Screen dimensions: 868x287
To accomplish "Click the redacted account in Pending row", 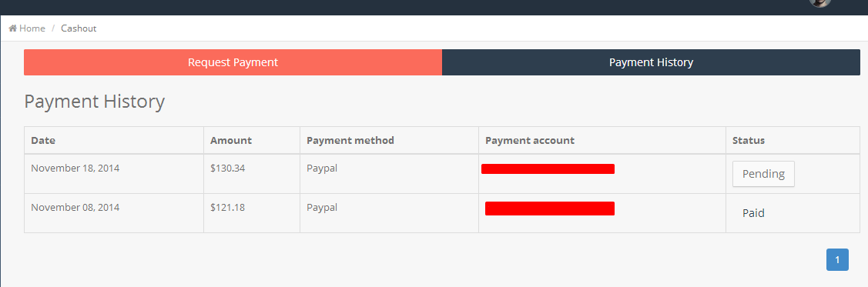I will (x=548, y=169).
